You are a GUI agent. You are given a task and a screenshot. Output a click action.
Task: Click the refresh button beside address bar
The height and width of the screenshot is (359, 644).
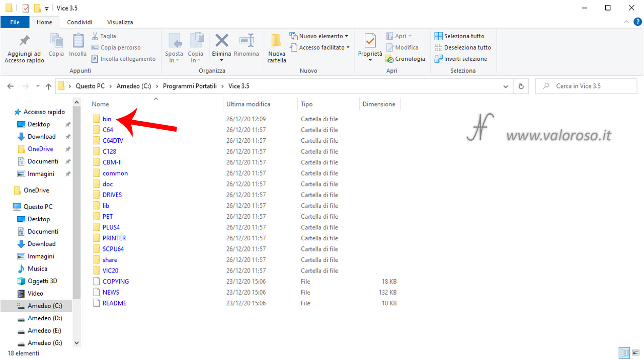coord(521,86)
